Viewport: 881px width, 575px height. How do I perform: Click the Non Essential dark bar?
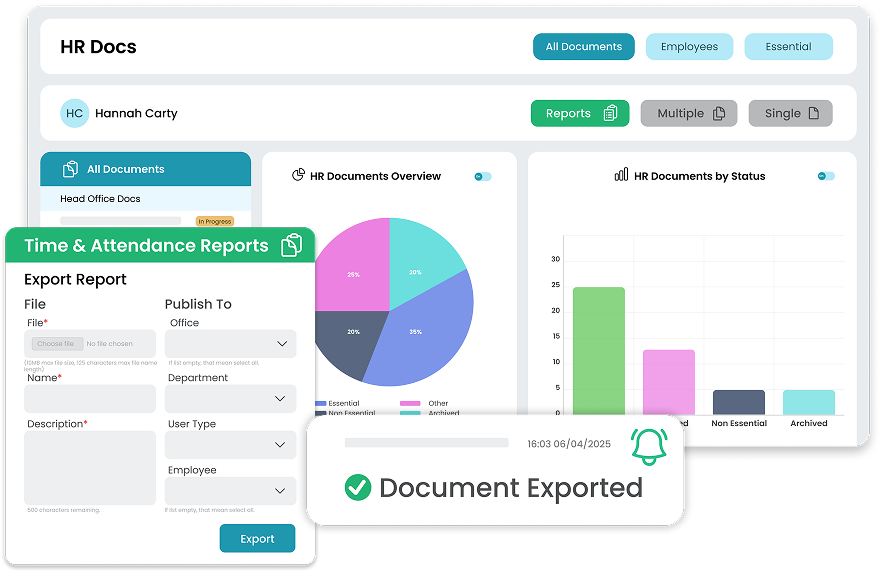tap(739, 402)
